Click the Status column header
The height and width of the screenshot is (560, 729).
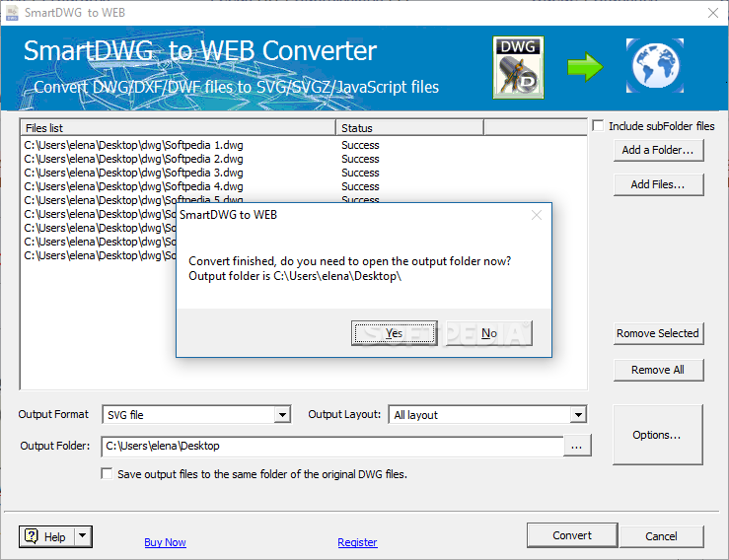point(409,128)
